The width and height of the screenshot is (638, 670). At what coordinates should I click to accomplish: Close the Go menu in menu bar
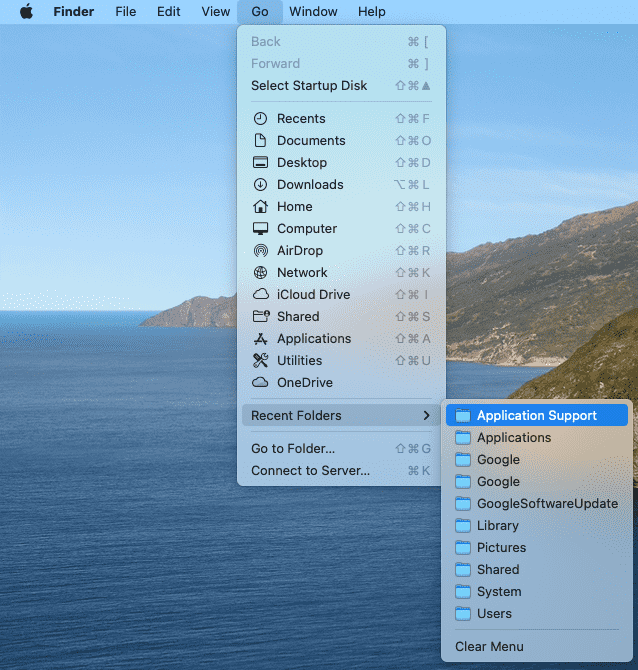260,12
